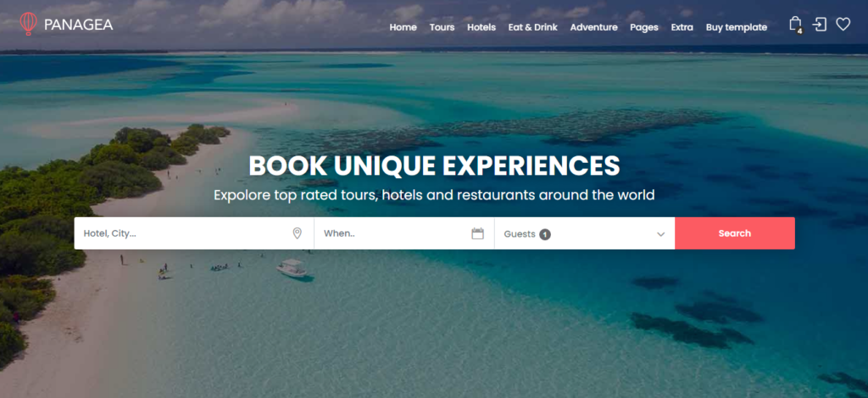Open the Hotels menu
The height and width of the screenshot is (398, 868).
tap(481, 27)
